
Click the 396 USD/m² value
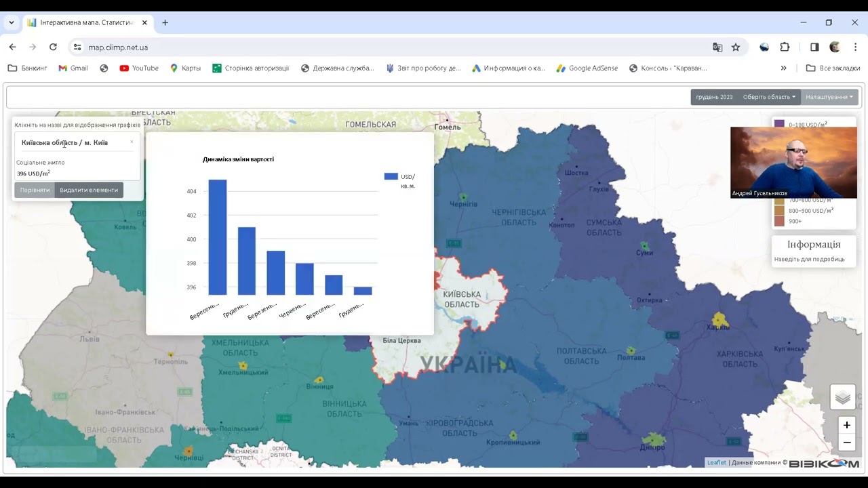(33, 174)
